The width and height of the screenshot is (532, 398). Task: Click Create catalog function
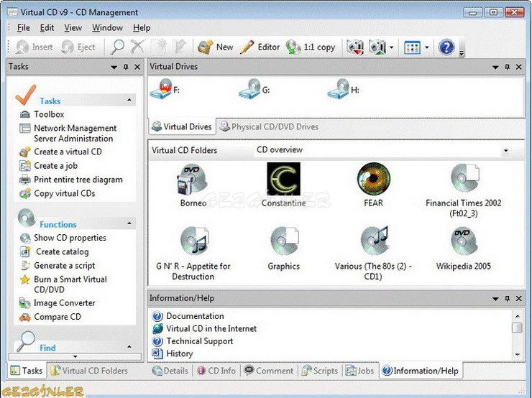(55, 251)
